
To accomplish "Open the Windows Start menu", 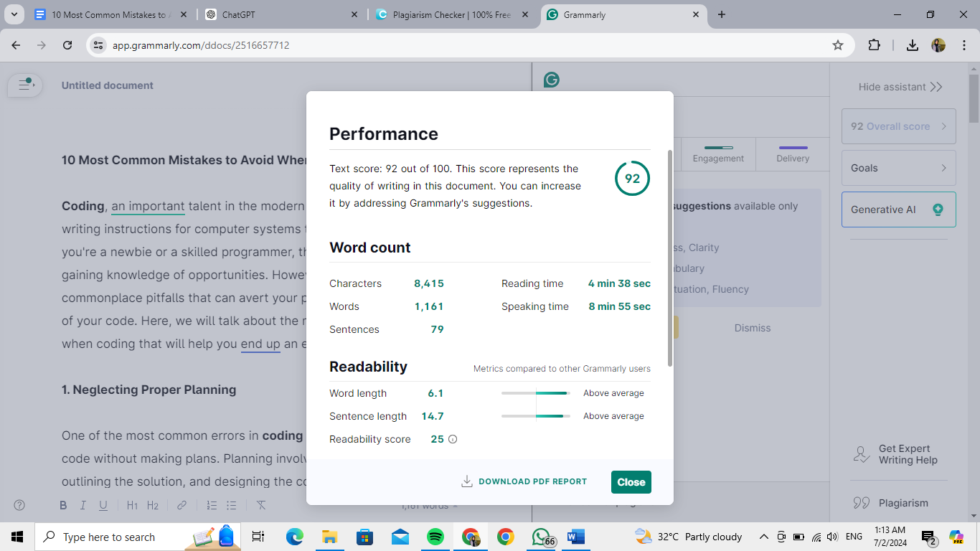I will tap(17, 537).
